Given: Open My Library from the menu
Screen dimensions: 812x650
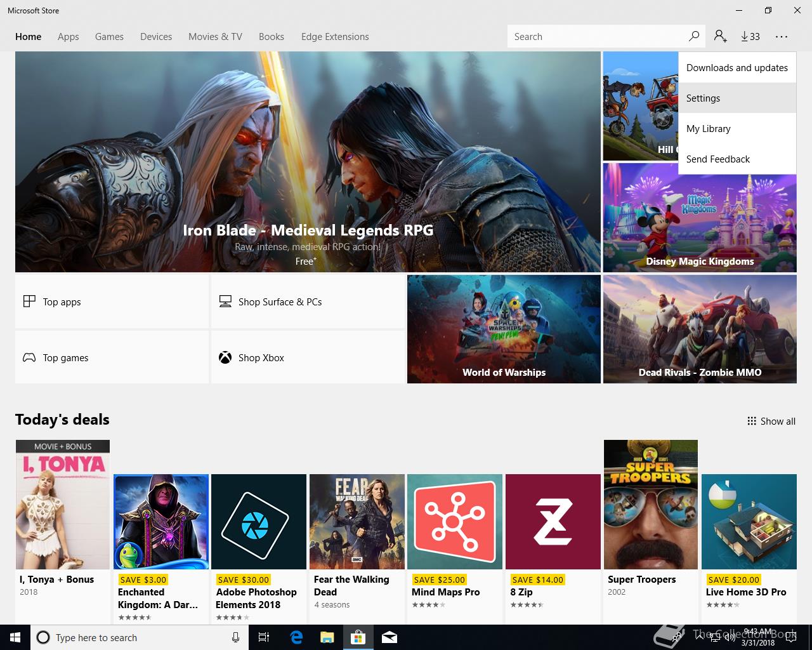Looking at the screenshot, I should pyautogui.click(x=737, y=129).
